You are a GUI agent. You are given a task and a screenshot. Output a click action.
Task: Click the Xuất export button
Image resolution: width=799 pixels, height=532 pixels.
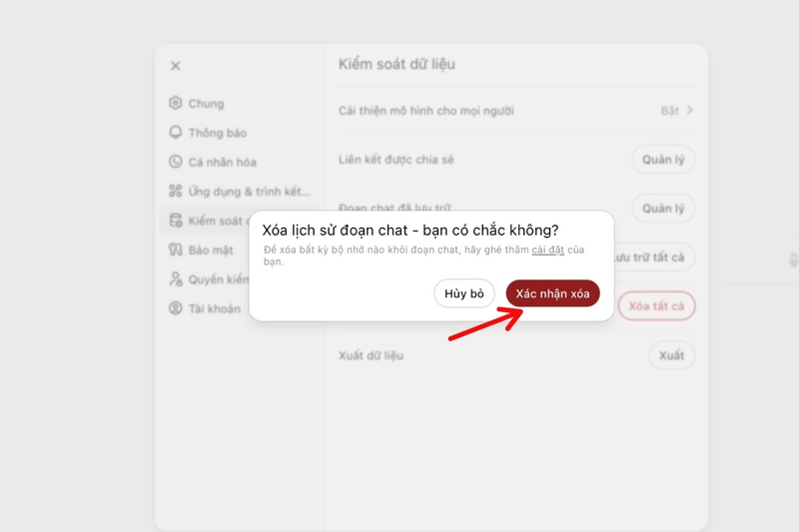point(671,355)
